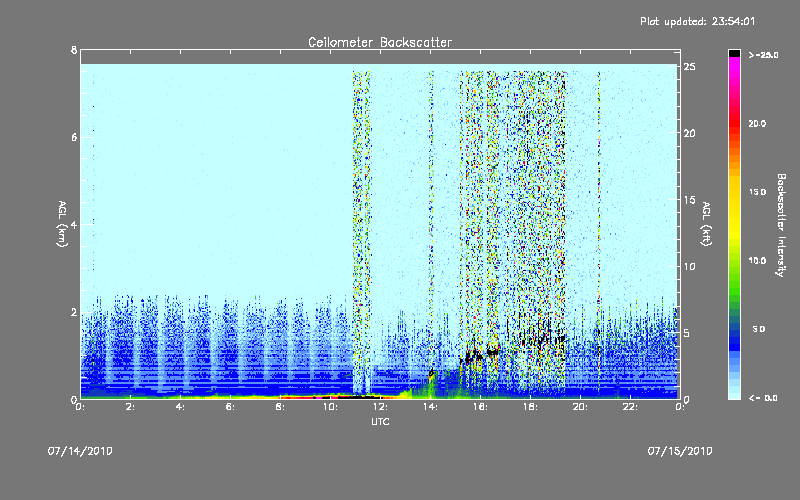Image resolution: width=800 pixels, height=500 pixels.
Task: Click the "12:" UTC hour tick label
Action: pos(381,407)
